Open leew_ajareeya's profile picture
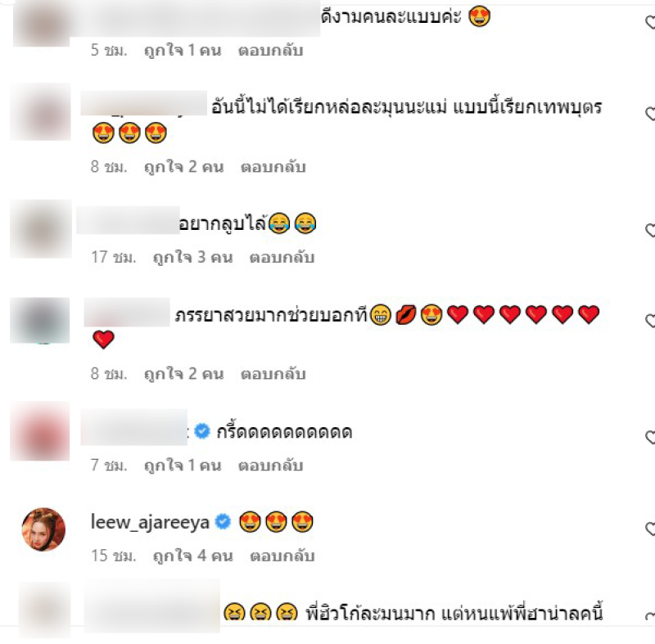 point(43,529)
